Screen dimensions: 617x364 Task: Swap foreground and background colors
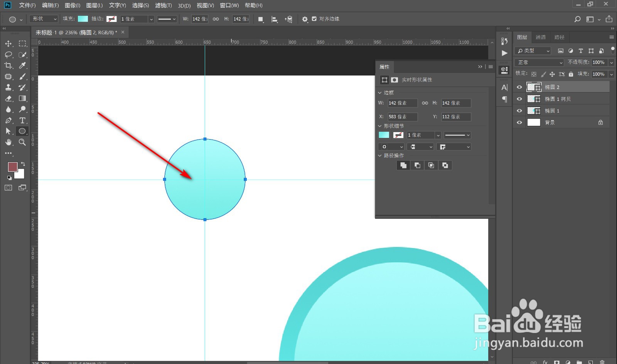point(23,164)
